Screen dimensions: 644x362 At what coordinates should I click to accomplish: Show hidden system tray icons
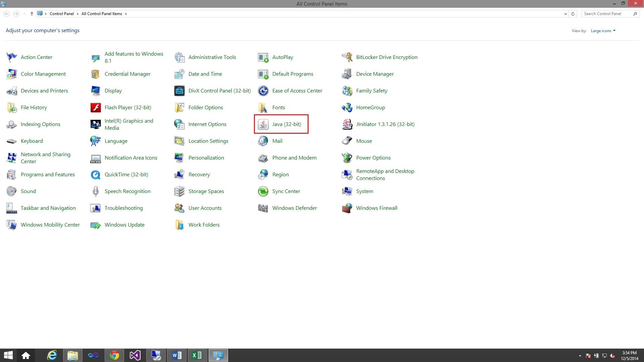click(x=580, y=356)
